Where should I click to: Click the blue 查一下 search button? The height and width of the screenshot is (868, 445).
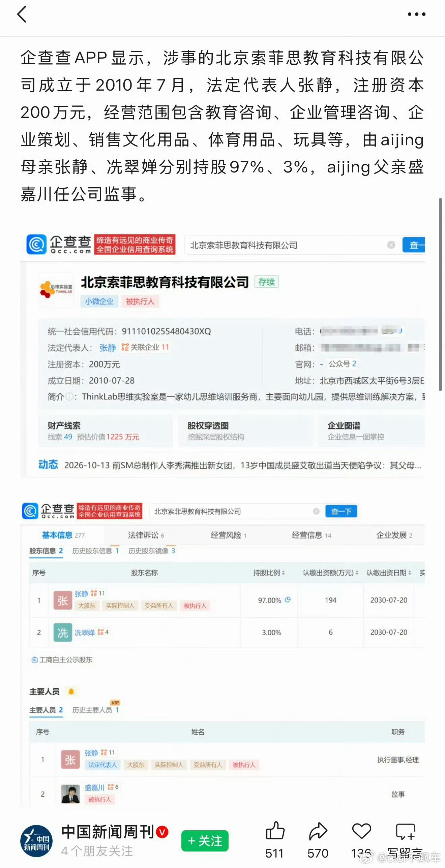pos(341,511)
